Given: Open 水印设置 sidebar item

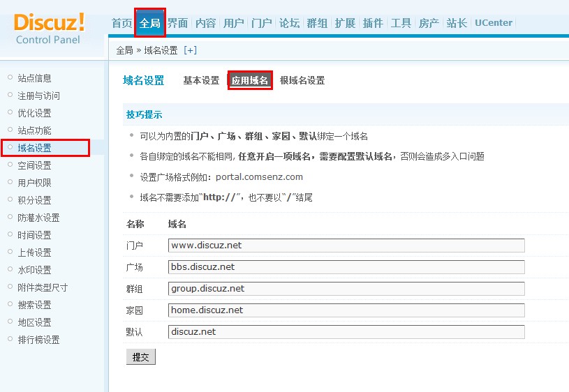Looking at the screenshot, I should click(x=34, y=269).
